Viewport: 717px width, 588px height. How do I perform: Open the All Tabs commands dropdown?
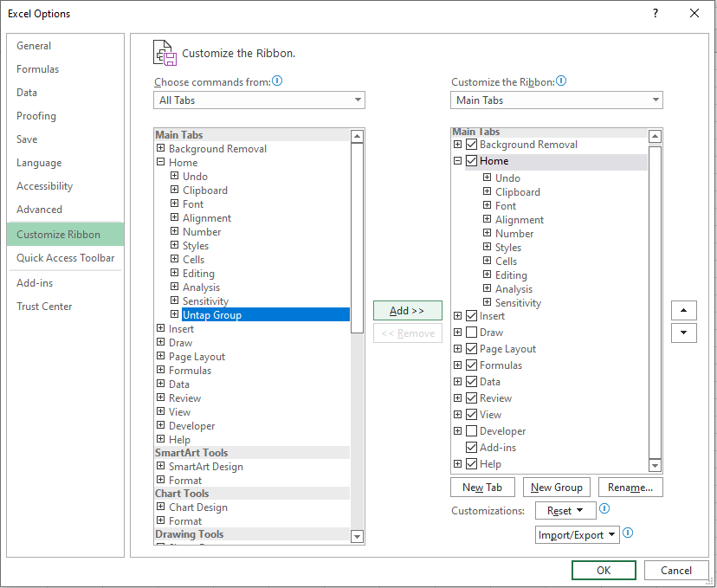click(259, 100)
